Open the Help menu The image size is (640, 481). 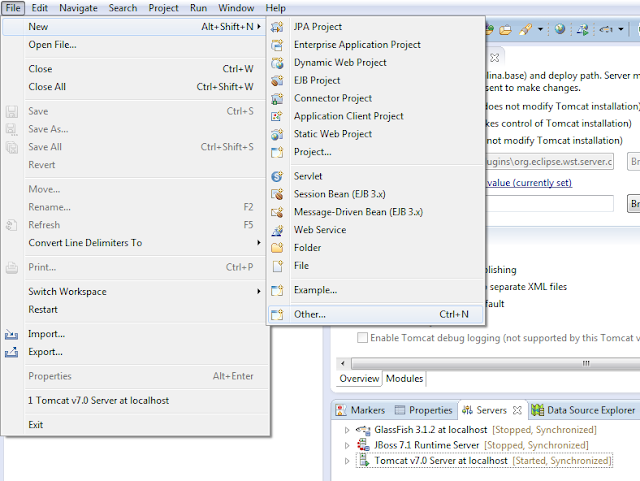(x=276, y=8)
